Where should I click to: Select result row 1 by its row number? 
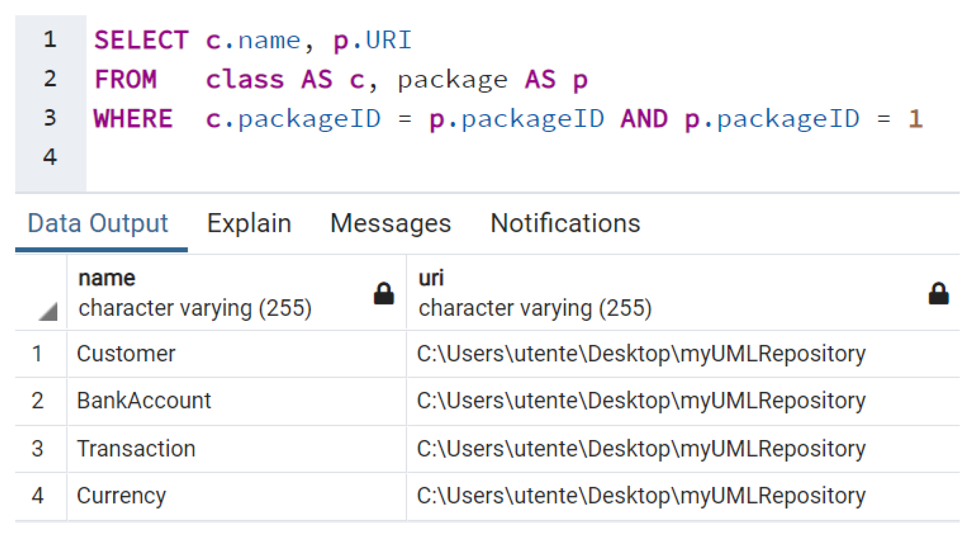pyautogui.click(x=38, y=354)
